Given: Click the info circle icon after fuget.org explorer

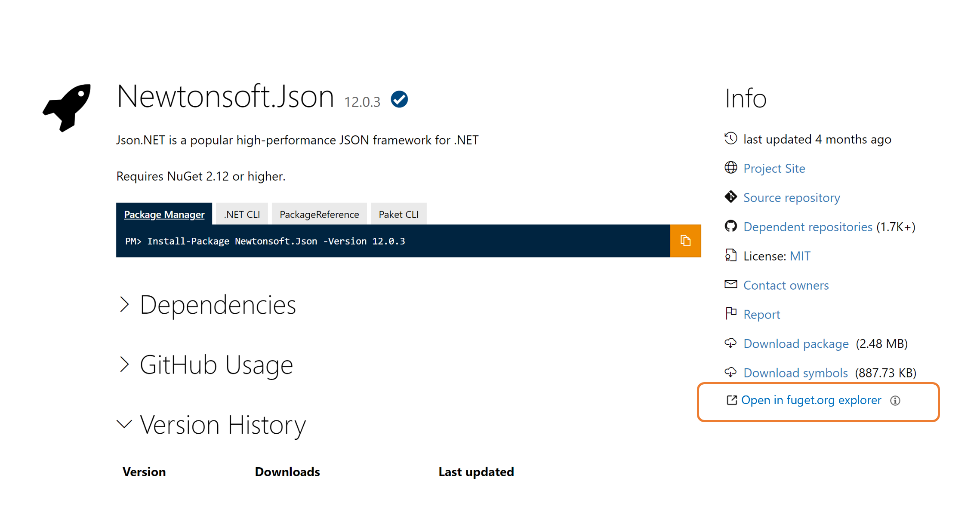Looking at the screenshot, I should [895, 401].
